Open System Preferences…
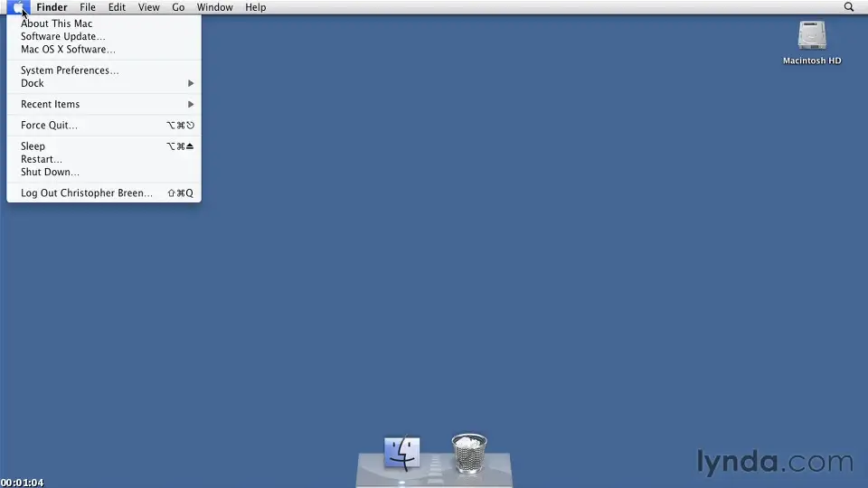This screenshot has width=868, height=488. click(103, 70)
